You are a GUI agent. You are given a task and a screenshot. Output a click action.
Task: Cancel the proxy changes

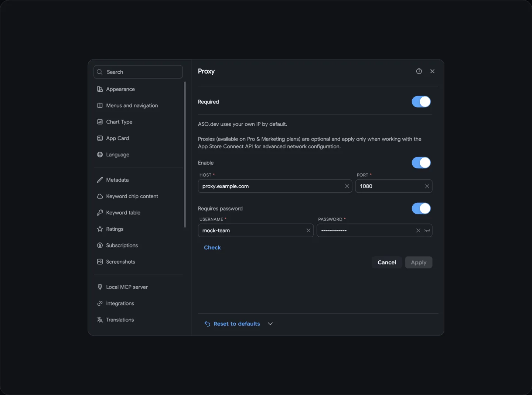pos(387,263)
